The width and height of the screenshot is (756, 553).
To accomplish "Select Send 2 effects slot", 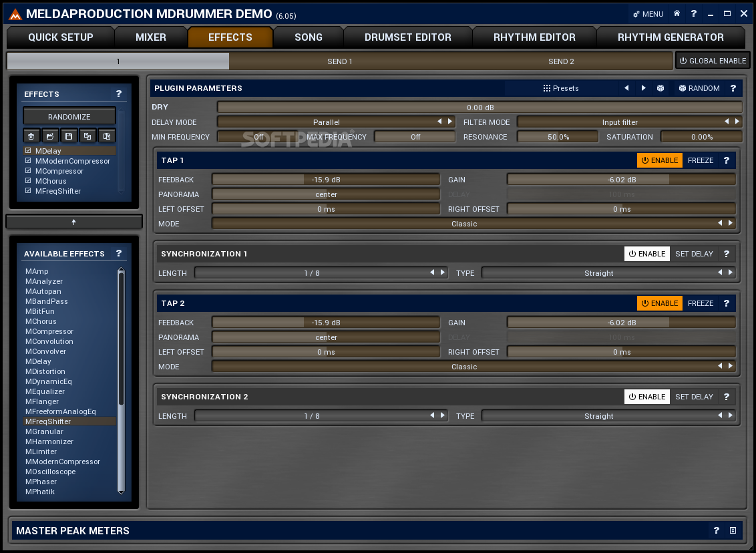I will (561, 61).
